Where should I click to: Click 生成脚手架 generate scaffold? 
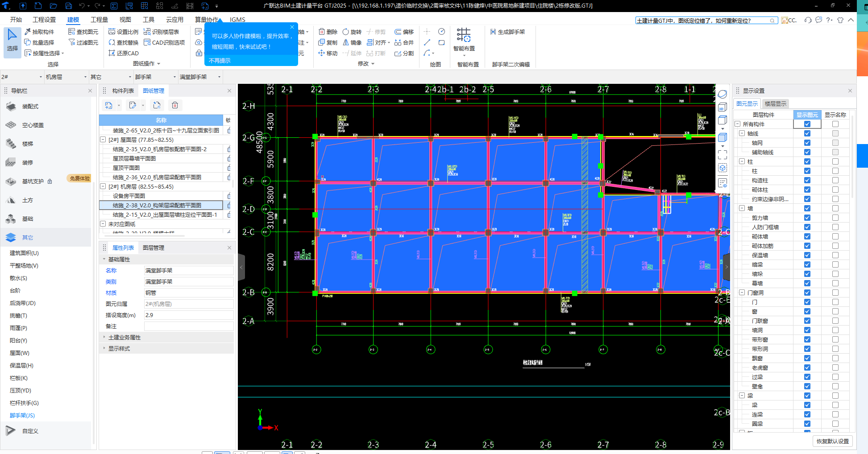507,32
